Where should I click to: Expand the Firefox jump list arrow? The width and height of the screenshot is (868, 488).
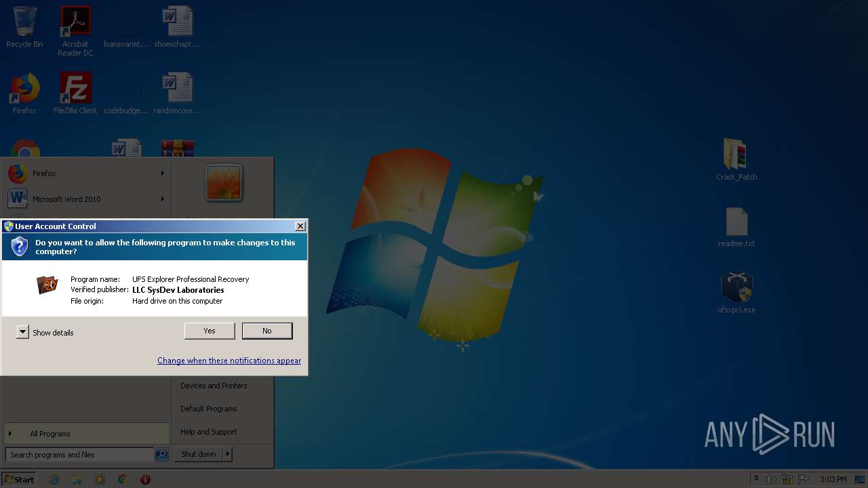(163, 174)
